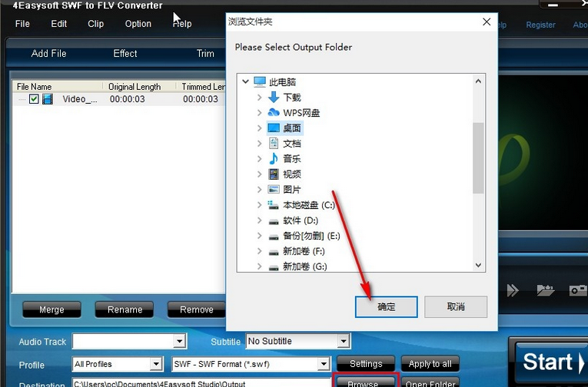This screenshot has height=387, width=588.
Task: Toggle the Video_ file checkbox
Action: [34, 99]
